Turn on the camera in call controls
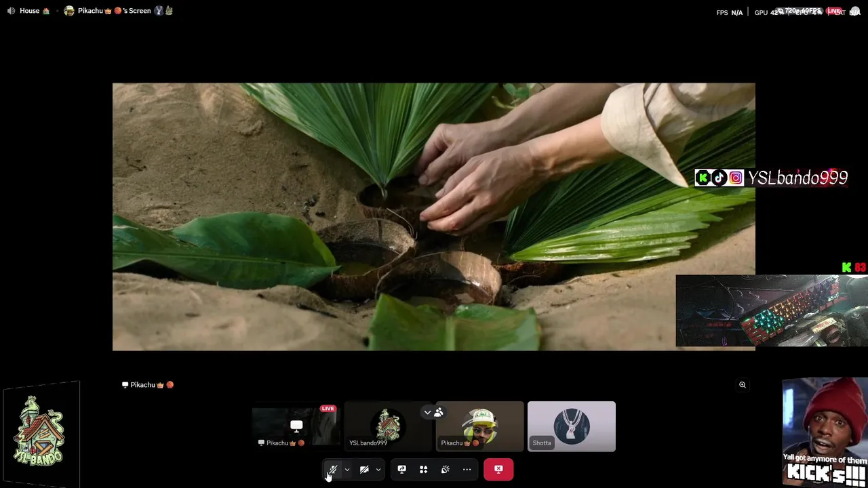Image resolution: width=868 pixels, height=488 pixels. click(364, 469)
